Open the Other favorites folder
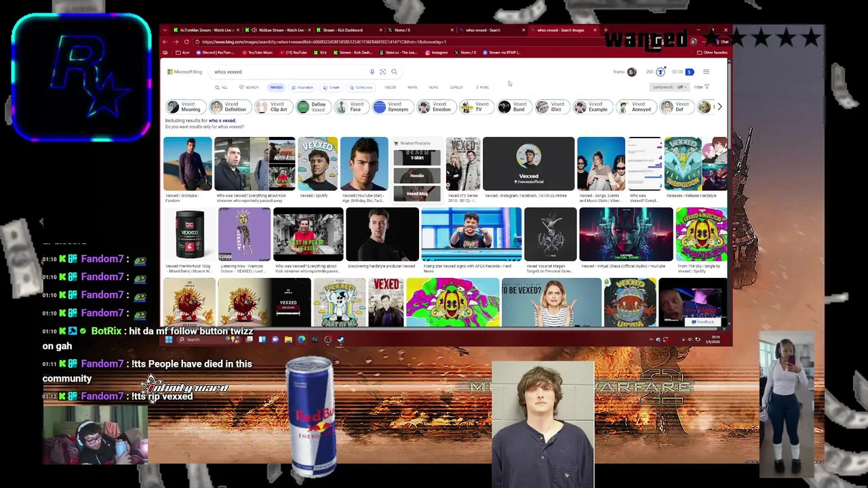Screen dimensions: 868x488 [712, 53]
